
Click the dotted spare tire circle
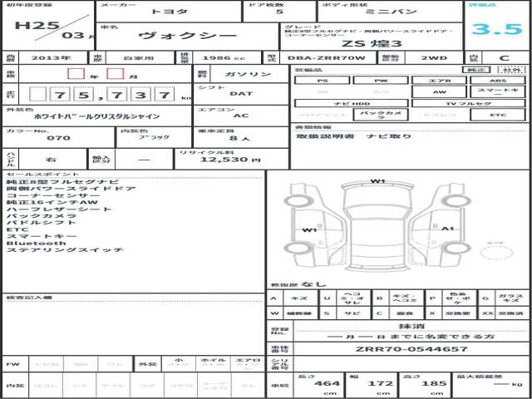click(x=496, y=253)
